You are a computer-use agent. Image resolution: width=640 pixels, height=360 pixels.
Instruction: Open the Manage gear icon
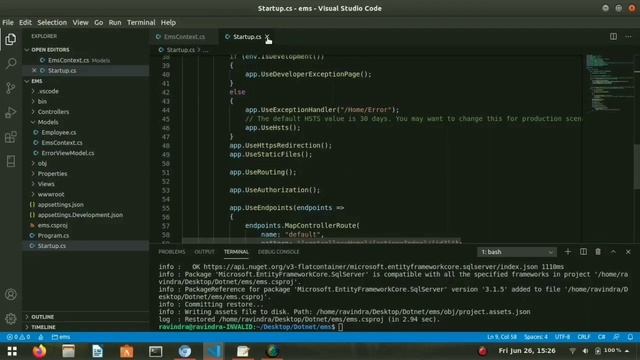click(x=11, y=318)
